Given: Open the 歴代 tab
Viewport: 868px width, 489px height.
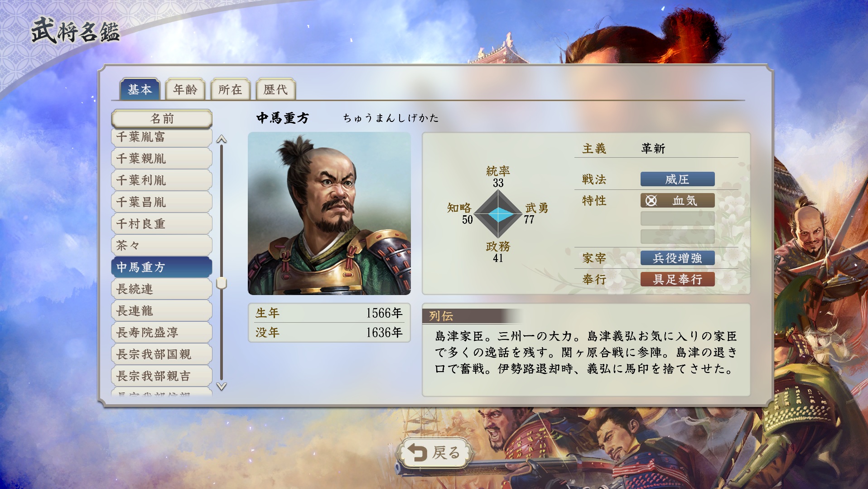Looking at the screenshot, I should pyautogui.click(x=275, y=89).
